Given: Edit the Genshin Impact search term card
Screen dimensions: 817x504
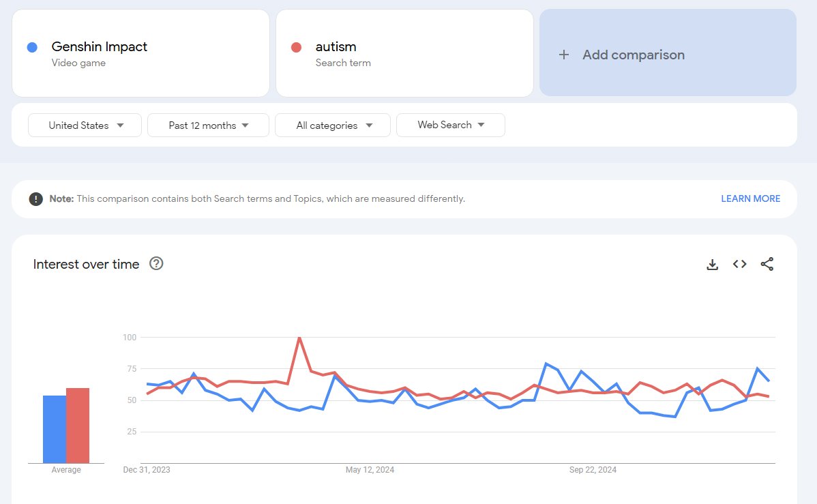Looking at the screenshot, I should pyautogui.click(x=140, y=53).
